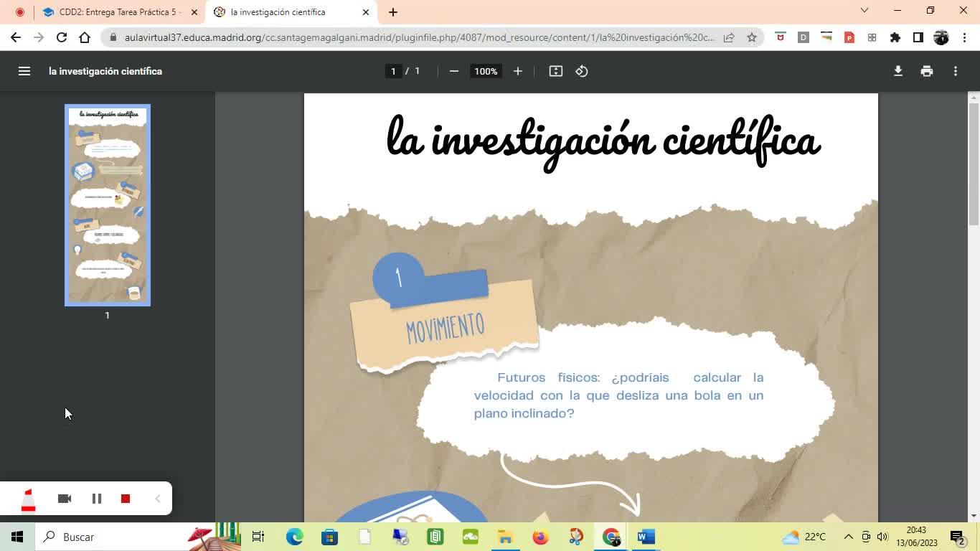Toggle the browser side panel
The image size is (980, 551).
click(x=918, y=37)
